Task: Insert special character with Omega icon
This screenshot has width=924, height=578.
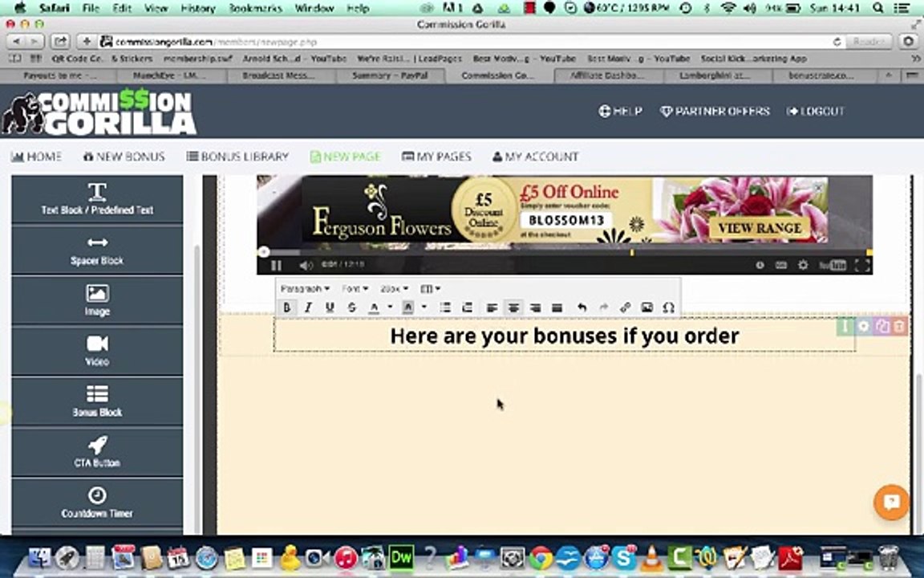Action: [668, 307]
